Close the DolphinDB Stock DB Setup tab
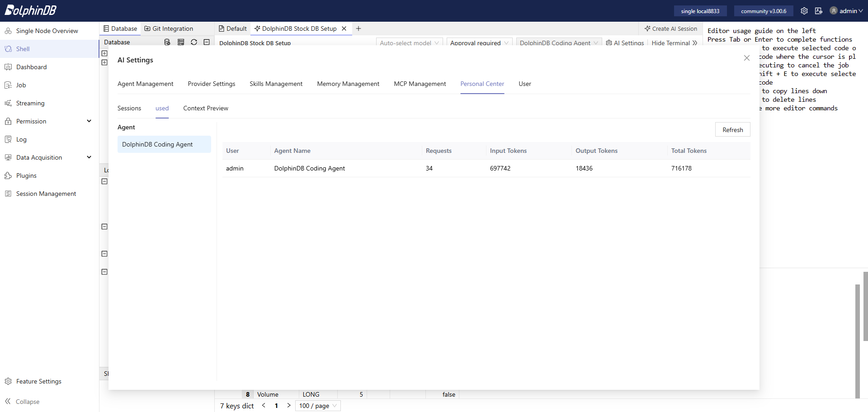This screenshot has height=412, width=868. (x=344, y=28)
